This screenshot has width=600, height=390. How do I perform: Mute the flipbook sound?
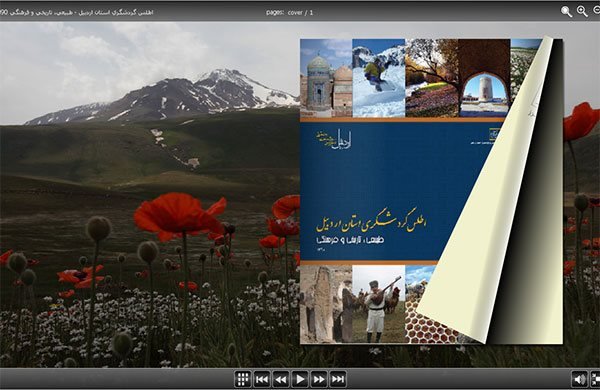(580, 379)
